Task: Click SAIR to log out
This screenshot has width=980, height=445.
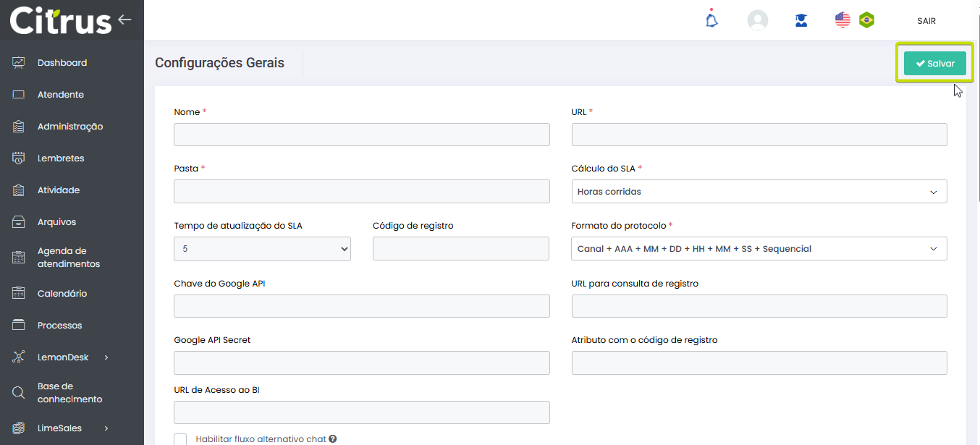Action: click(x=926, y=21)
